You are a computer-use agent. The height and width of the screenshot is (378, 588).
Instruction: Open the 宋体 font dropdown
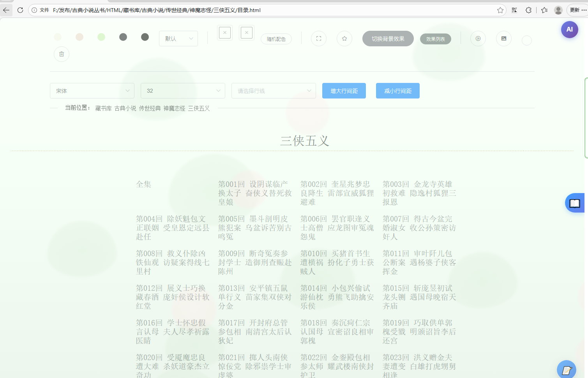(92, 91)
